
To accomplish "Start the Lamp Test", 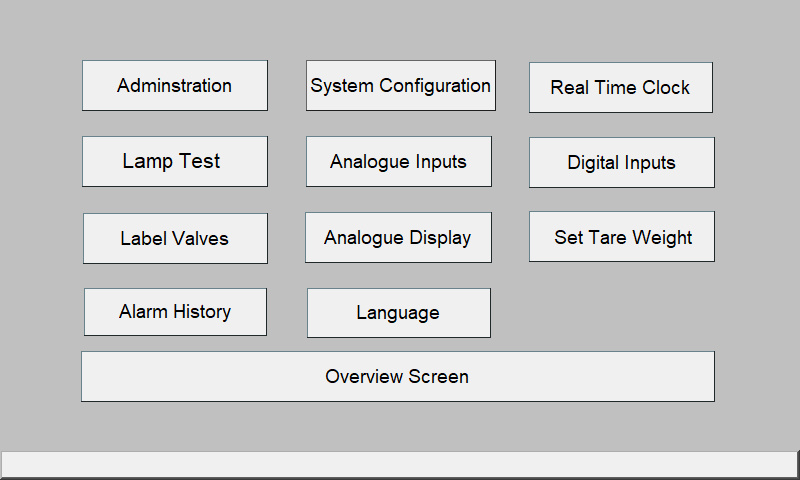I will 174,162.
